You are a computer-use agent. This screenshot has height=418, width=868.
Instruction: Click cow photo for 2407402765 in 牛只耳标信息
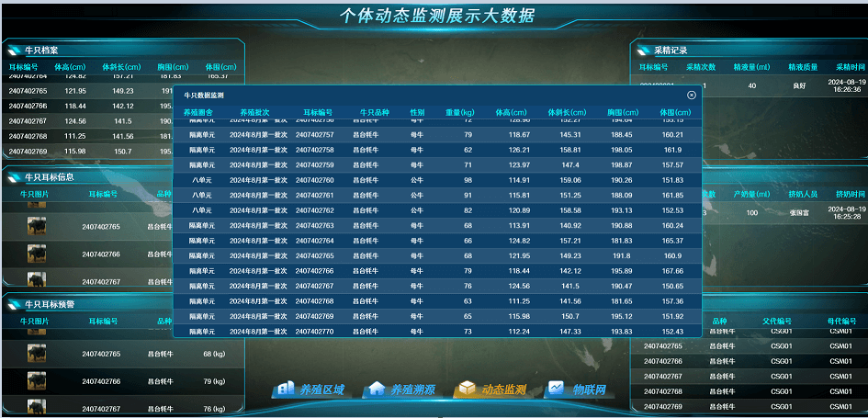37,226
